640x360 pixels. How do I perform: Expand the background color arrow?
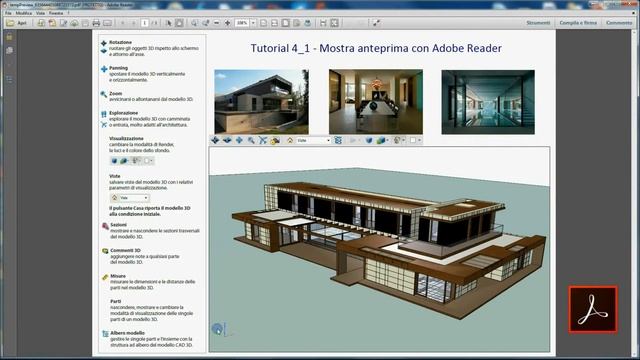point(419,140)
